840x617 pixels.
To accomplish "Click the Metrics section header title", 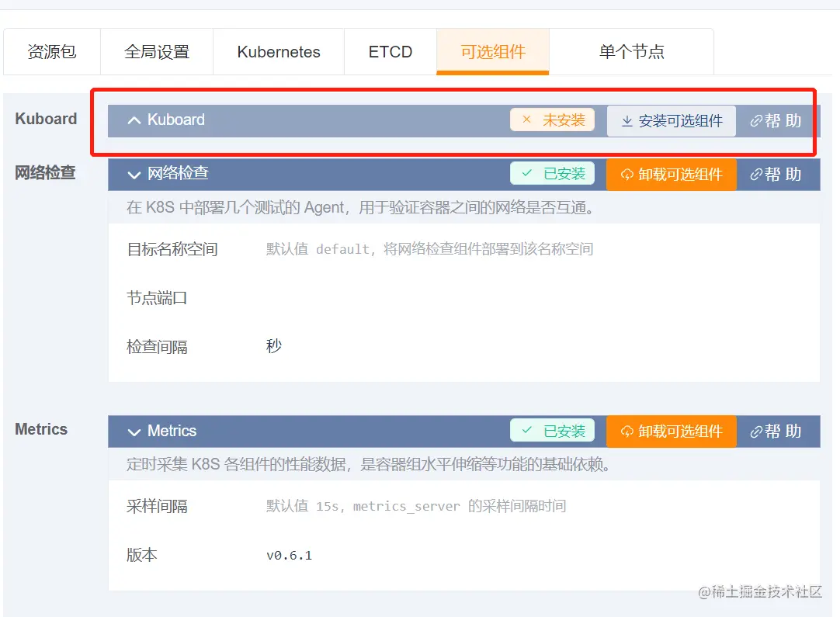I will (172, 431).
